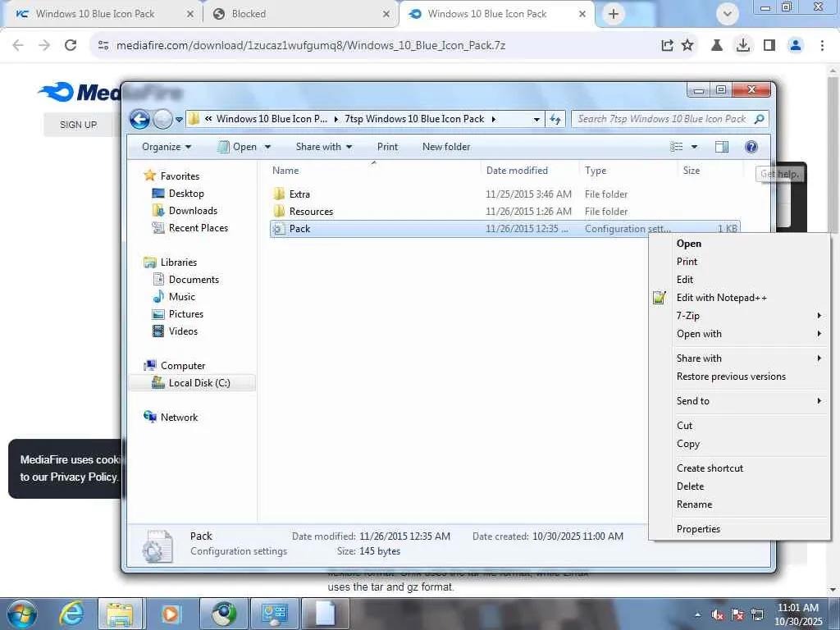Open a new Chrome tab
Image resolution: width=840 pixels, height=630 pixels.
pyautogui.click(x=614, y=14)
